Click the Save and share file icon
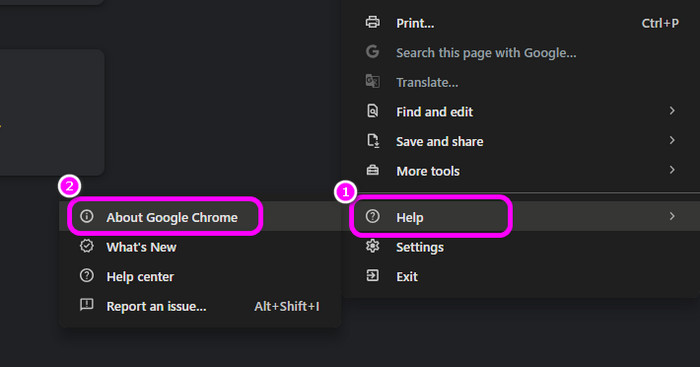Screen dimensions: 700x367 point(373,141)
